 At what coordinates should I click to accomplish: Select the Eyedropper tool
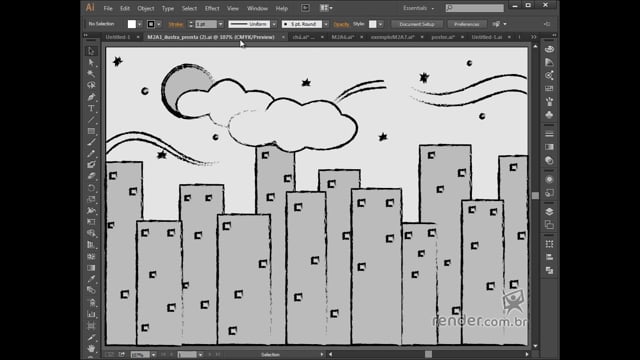click(91, 279)
